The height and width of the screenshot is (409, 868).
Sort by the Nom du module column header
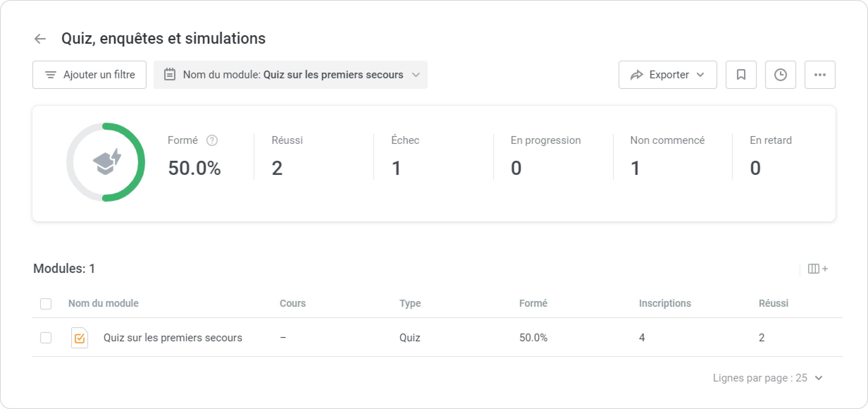(103, 303)
